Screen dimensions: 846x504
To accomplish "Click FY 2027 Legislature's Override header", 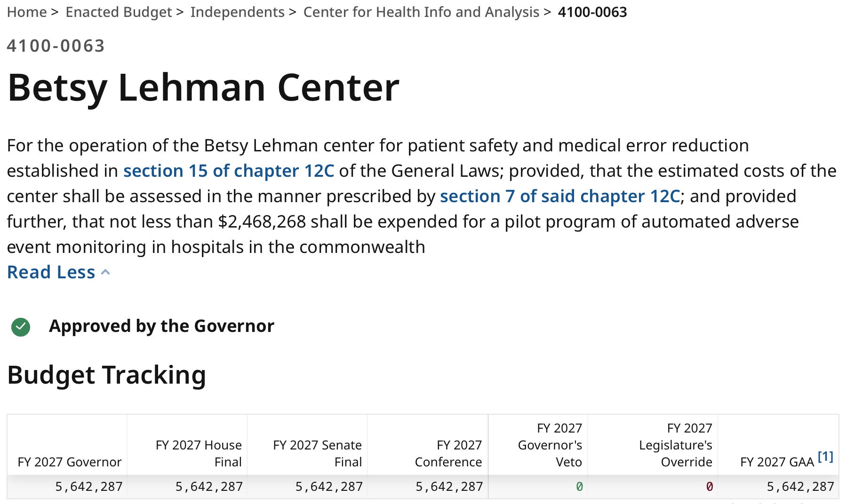I will coord(676,445).
